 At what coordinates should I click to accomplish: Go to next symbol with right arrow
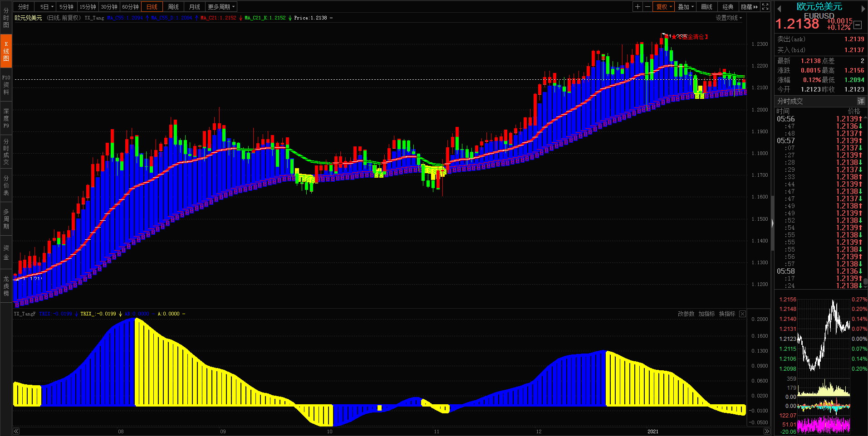coord(863,8)
